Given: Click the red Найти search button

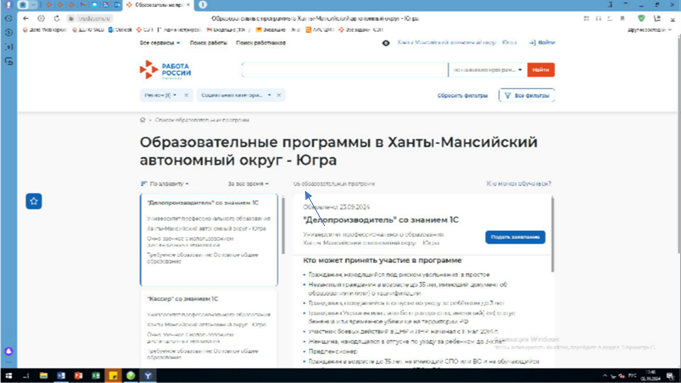Looking at the screenshot, I should [x=541, y=70].
